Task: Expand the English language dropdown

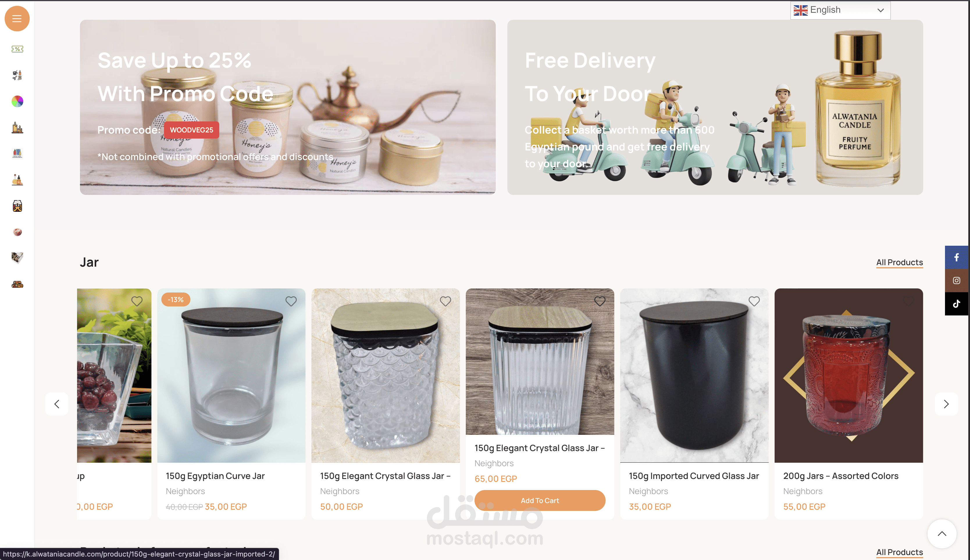Action: (x=840, y=10)
